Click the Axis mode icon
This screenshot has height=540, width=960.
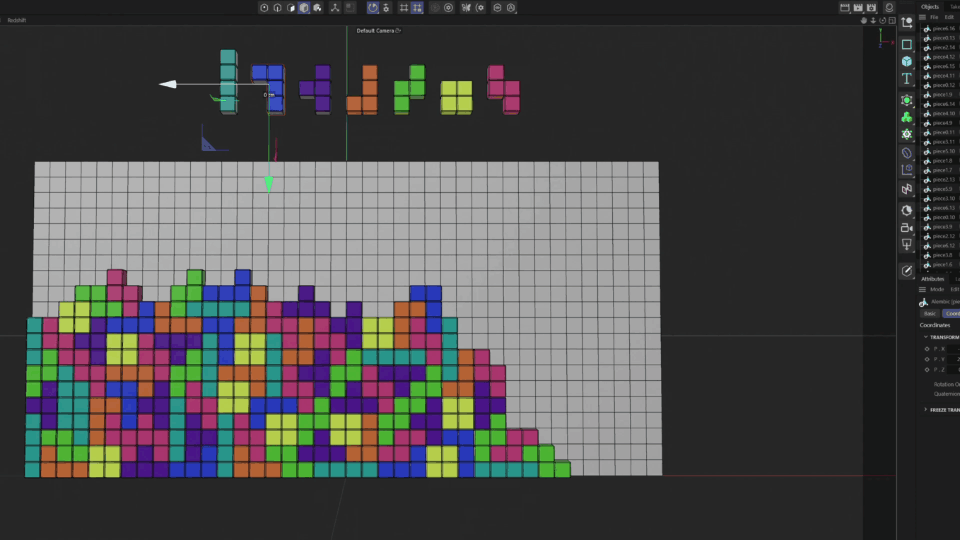coord(335,8)
